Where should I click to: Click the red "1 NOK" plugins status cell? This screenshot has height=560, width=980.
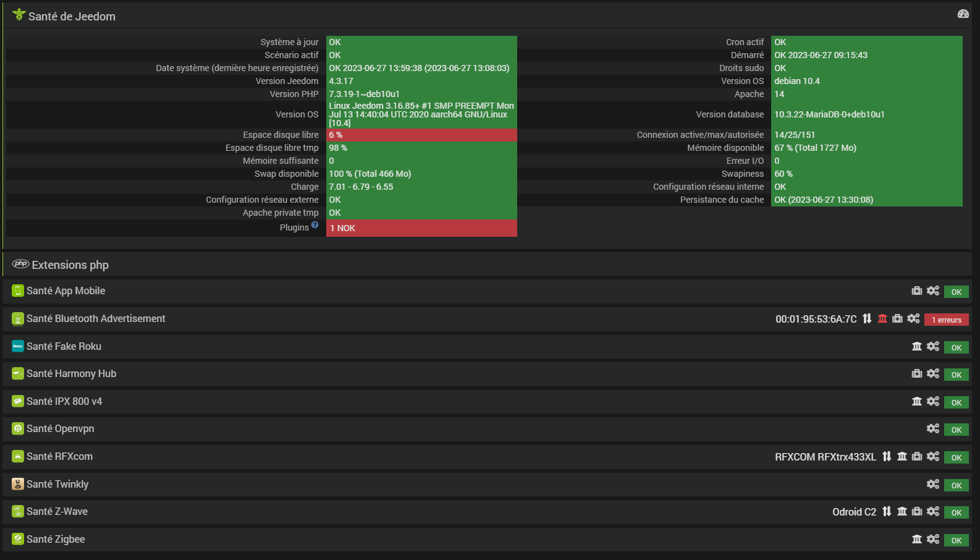click(421, 228)
